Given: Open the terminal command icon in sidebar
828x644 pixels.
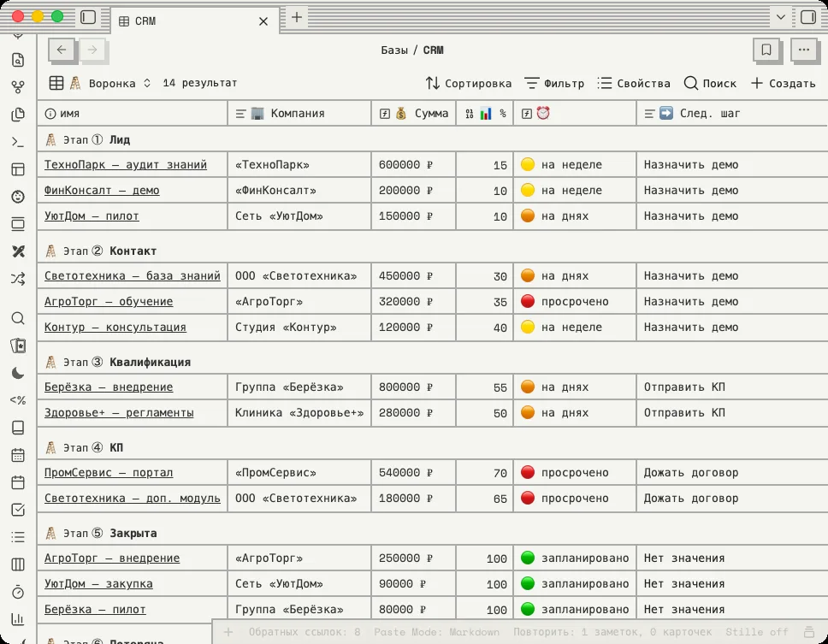Looking at the screenshot, I should [18, 142].
